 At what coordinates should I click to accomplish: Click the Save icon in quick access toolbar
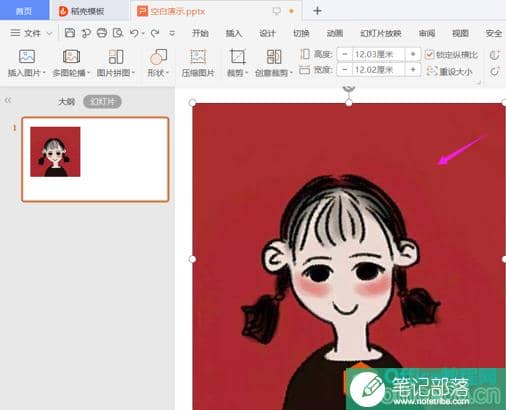70,33
